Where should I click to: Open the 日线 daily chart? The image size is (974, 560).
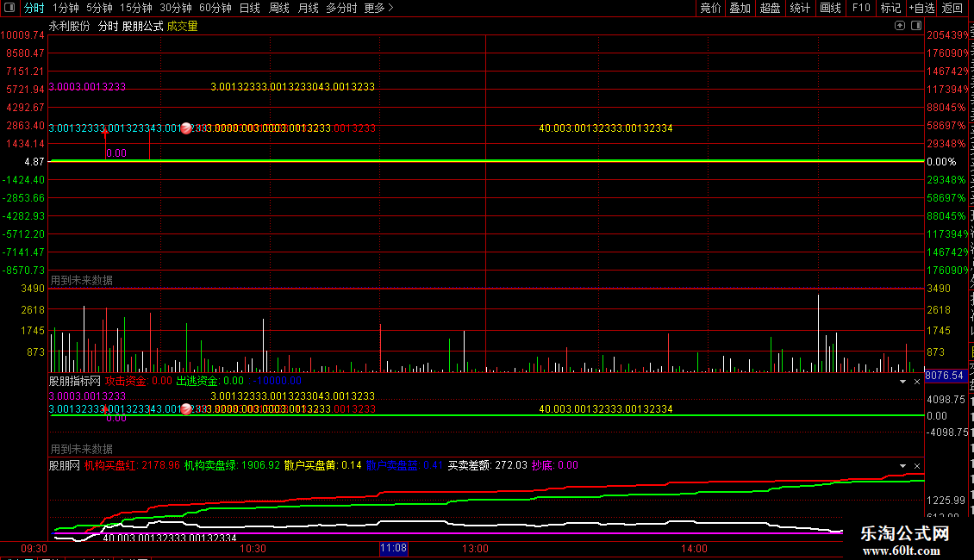[x=250, y=8]
